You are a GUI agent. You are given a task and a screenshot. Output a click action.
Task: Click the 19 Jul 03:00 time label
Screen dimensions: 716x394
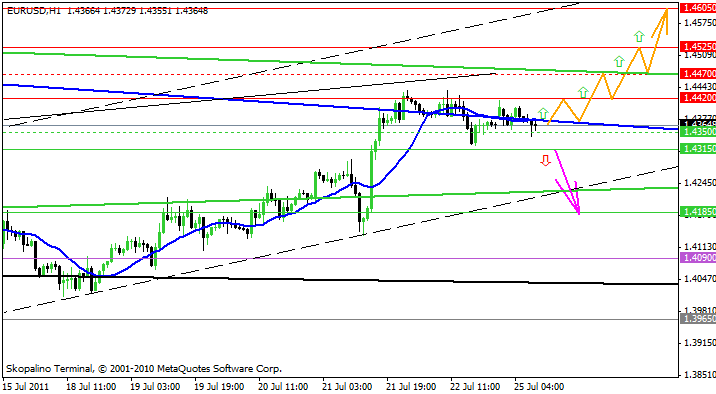coord(155,387)
